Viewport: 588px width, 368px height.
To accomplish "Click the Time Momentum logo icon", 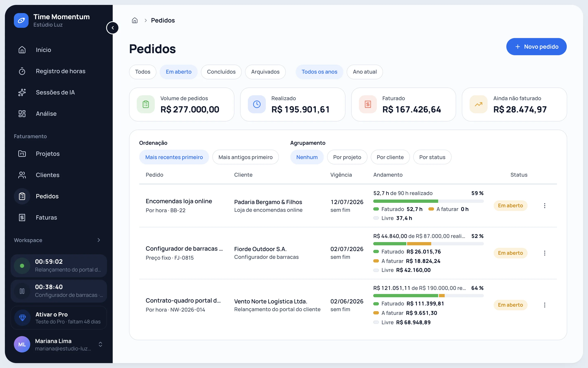I will coord(21,20).
